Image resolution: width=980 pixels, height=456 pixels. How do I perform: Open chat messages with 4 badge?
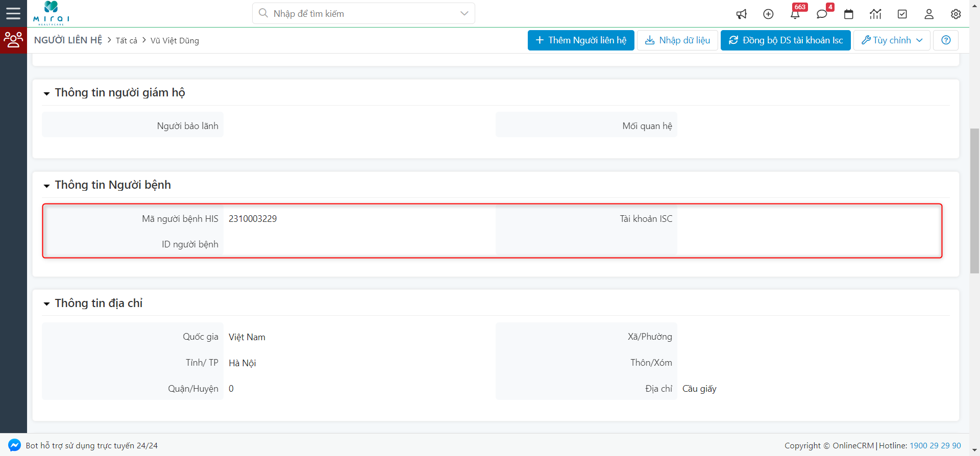(x=822, y=14)
